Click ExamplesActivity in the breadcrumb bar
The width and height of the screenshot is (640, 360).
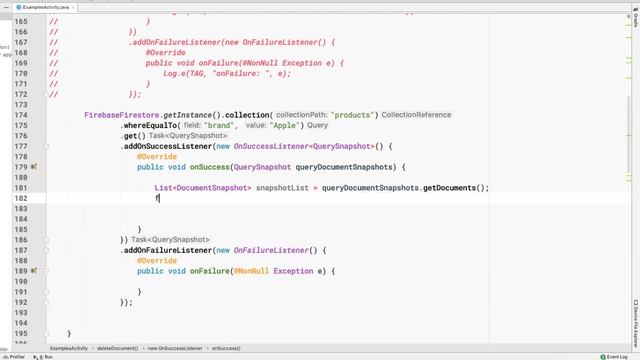coord(69,348)
